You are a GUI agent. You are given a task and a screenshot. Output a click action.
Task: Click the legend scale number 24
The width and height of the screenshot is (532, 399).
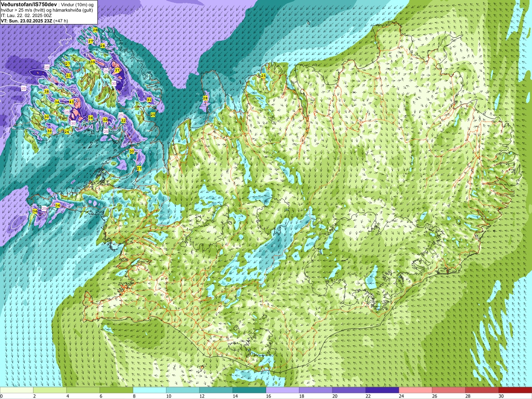[x=401, y=396]
